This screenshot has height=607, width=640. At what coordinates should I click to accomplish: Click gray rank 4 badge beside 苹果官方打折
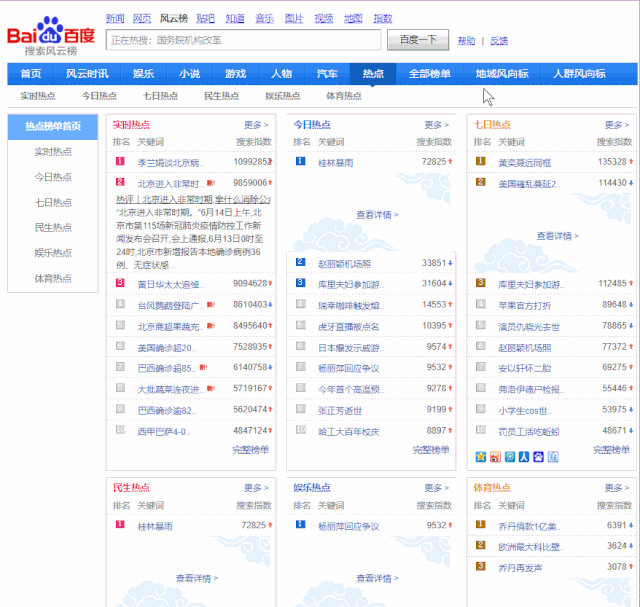tap(481, 304)
